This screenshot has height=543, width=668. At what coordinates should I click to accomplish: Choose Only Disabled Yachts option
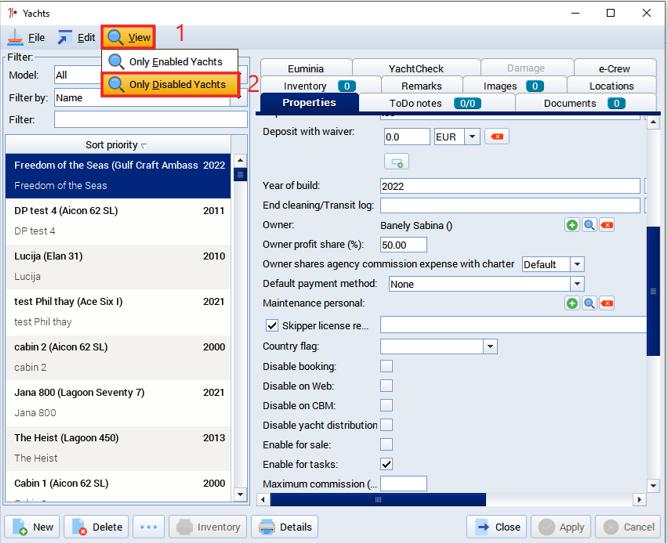pos(170,84)
